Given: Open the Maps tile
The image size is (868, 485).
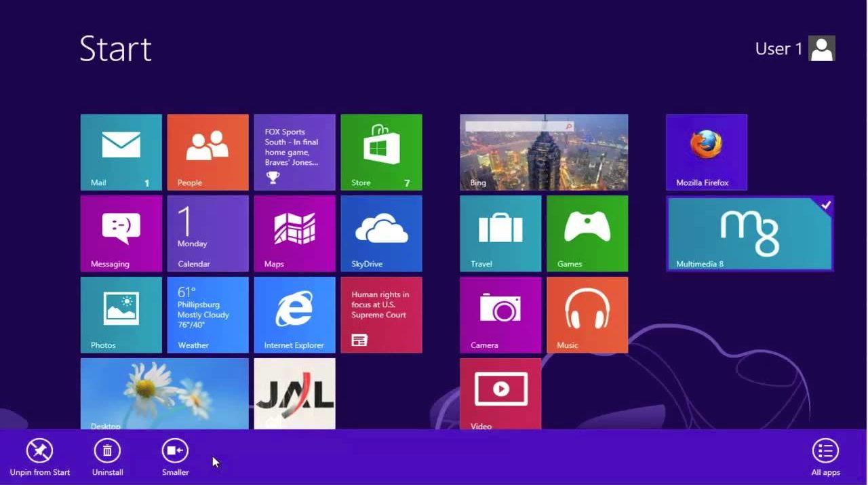Looking at the screenshot, I should tap(294, 233).
